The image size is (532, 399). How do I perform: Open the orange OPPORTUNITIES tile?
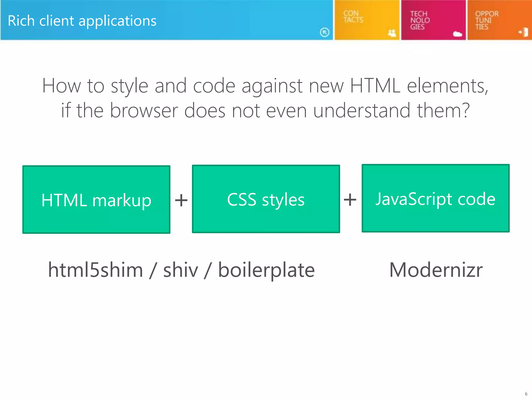tap(499, 20)
